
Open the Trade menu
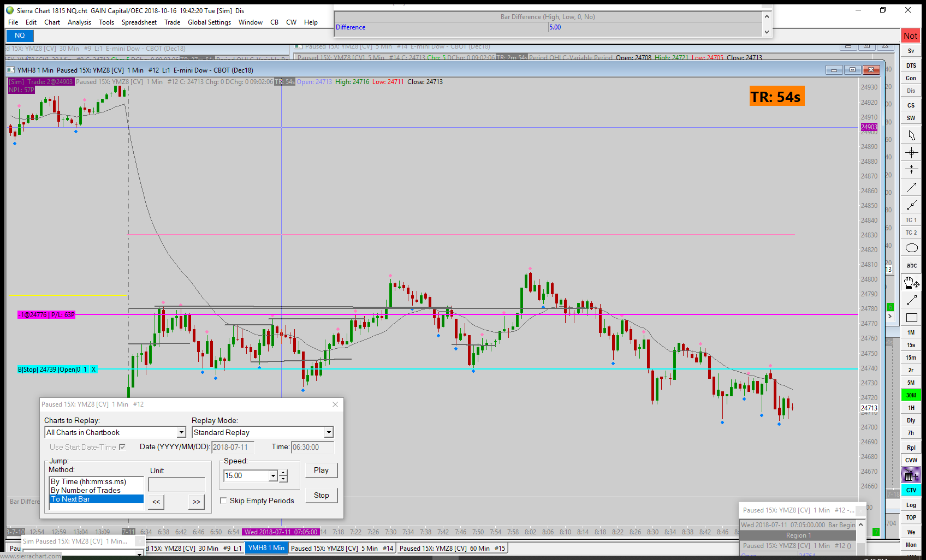(173, 22)
